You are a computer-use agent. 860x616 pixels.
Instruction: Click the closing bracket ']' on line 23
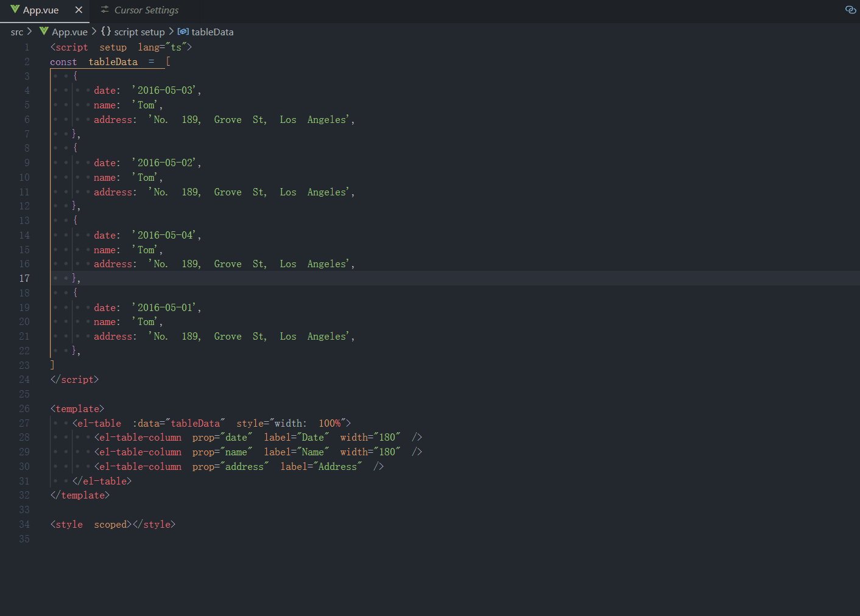pyautogui.click(x=52, y=365)
